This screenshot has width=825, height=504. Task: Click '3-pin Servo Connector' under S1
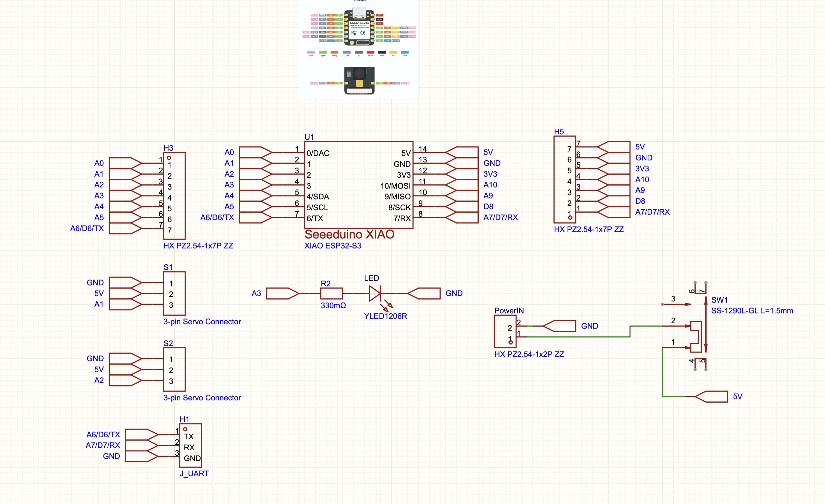pos(202,322)
